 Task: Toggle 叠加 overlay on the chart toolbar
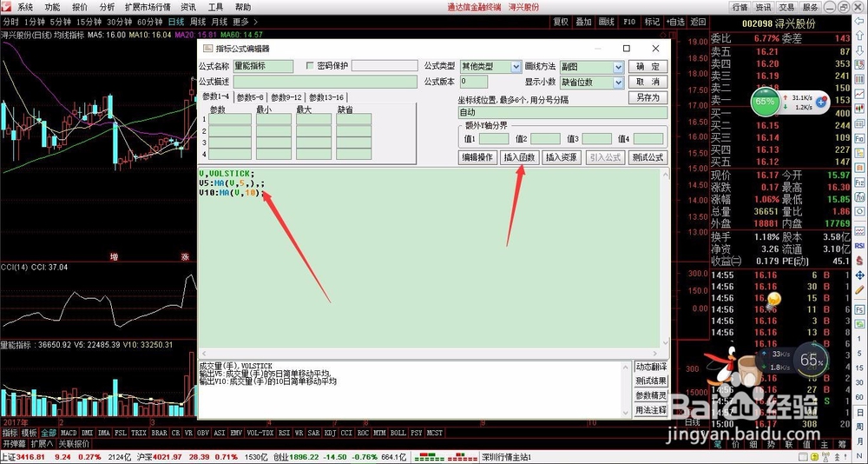583,23
